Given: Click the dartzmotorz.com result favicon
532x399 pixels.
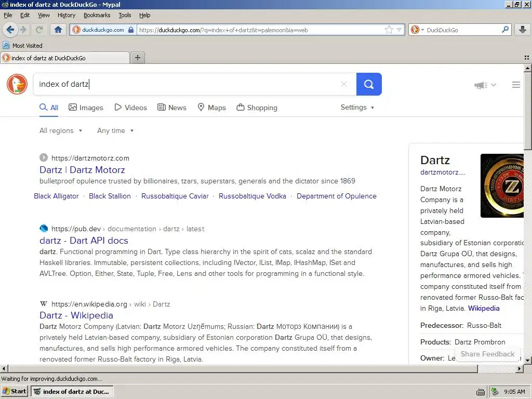Looking at the screenshot, I should 44,157.
